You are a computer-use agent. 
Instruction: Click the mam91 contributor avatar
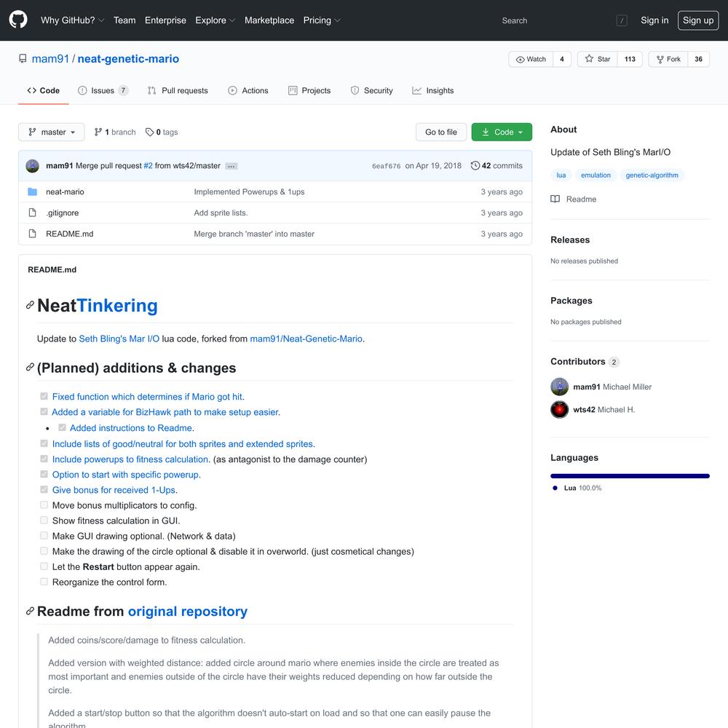[x=559, y=387]
